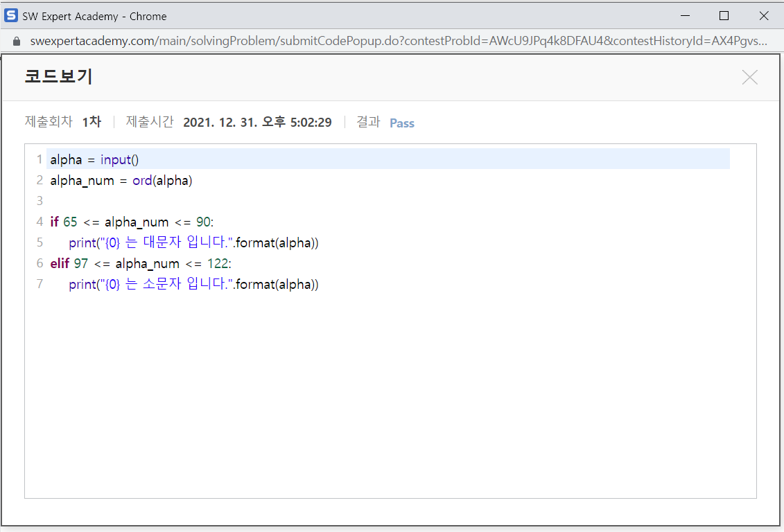The width and height of the screenshot is (784, 532).
Task: Click the 결과 label
Action: [368, 121]
